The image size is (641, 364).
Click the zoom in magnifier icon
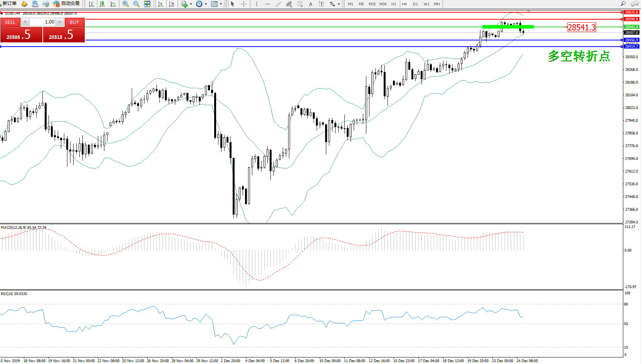(x=125, y=4)
